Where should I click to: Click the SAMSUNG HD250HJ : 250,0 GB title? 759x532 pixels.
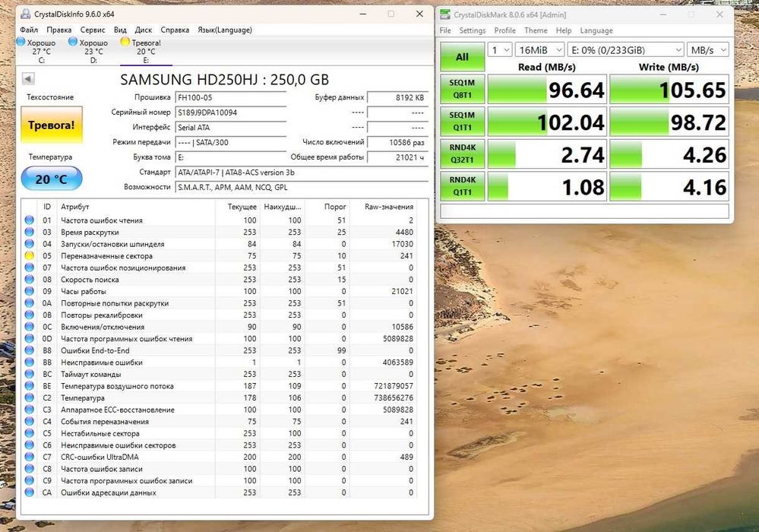tap(225, 79)
